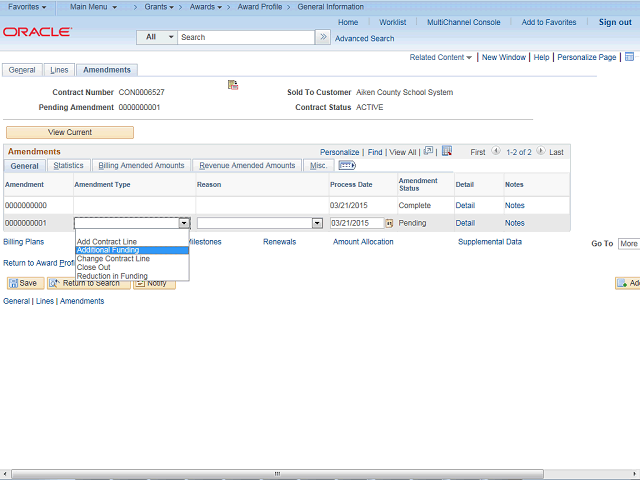Click the page layout icon near Personalize Page
The width and height of the screenshot is (640, 480).
coord(629,57)
